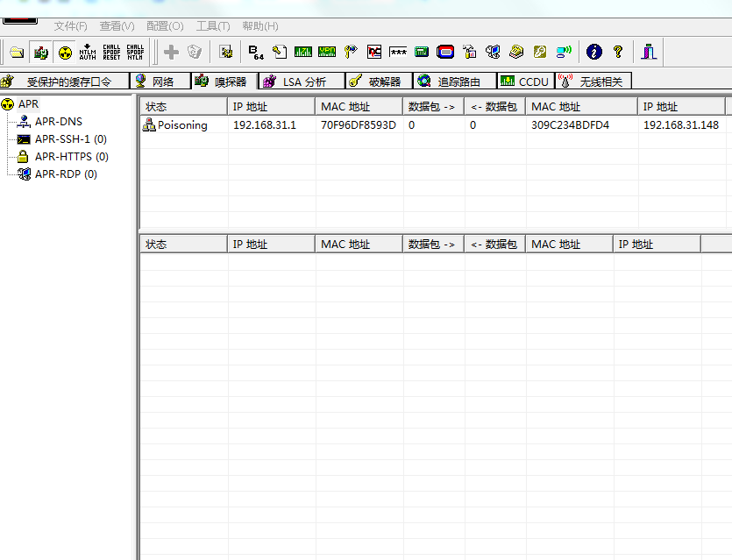Click the keys password decoder icon
The image size is (732, 560).
coord(351,52)
